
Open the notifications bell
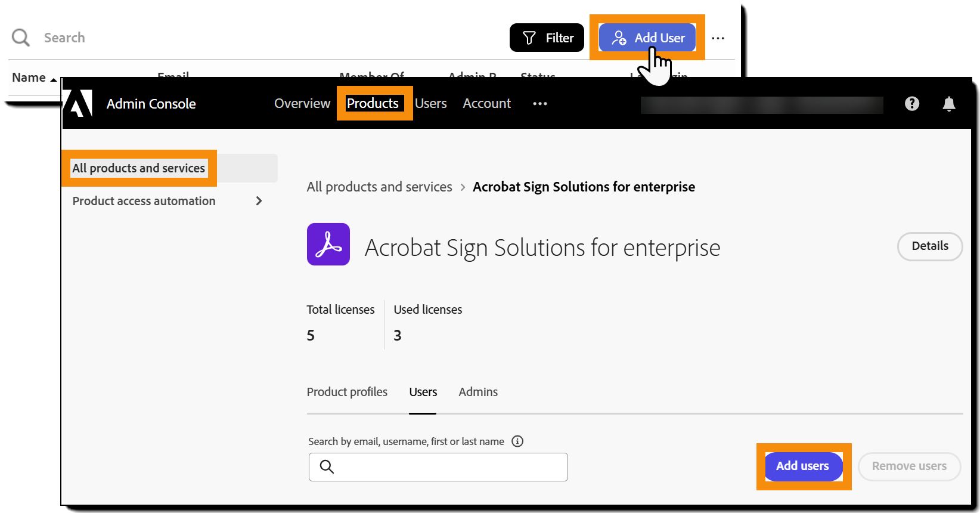(x=948, y=104)
